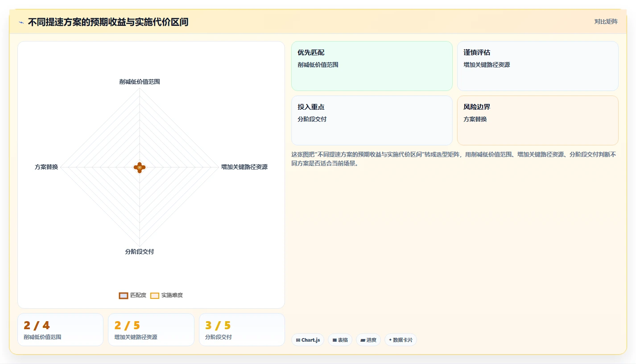Screen dimensions: 636x364
Task: Open the 投入重点 matrix card
Action: tap(372, 120)
